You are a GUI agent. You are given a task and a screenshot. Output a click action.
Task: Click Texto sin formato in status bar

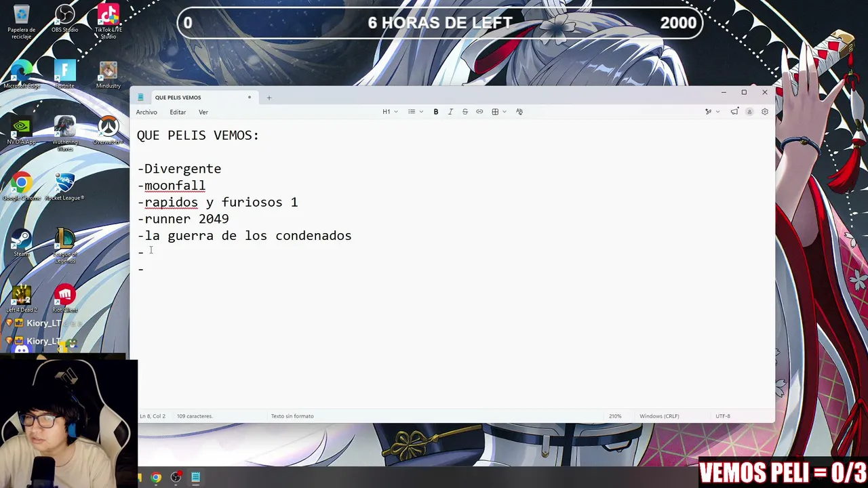point(292,416)
